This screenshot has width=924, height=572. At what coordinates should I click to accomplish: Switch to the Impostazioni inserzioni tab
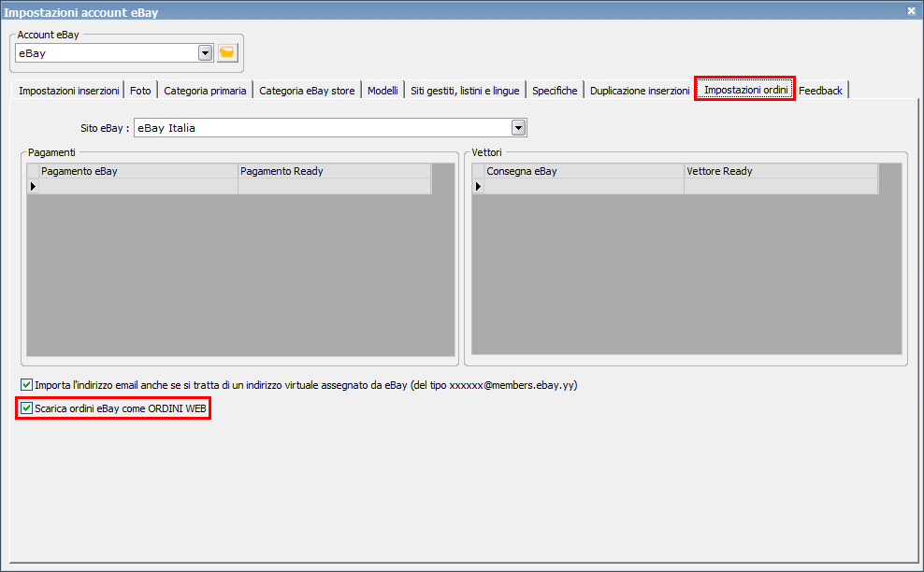[68, 90]
